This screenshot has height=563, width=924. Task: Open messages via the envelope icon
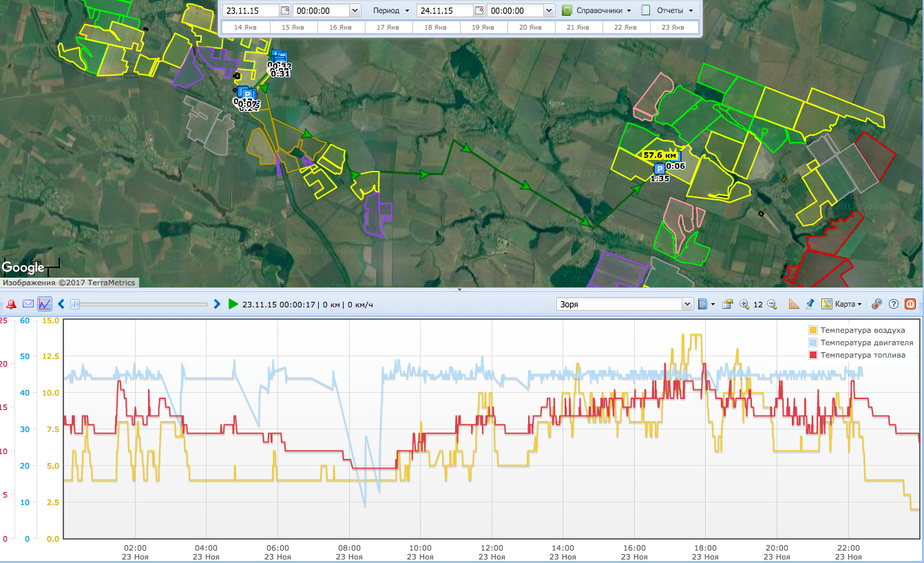pos(28,304)
